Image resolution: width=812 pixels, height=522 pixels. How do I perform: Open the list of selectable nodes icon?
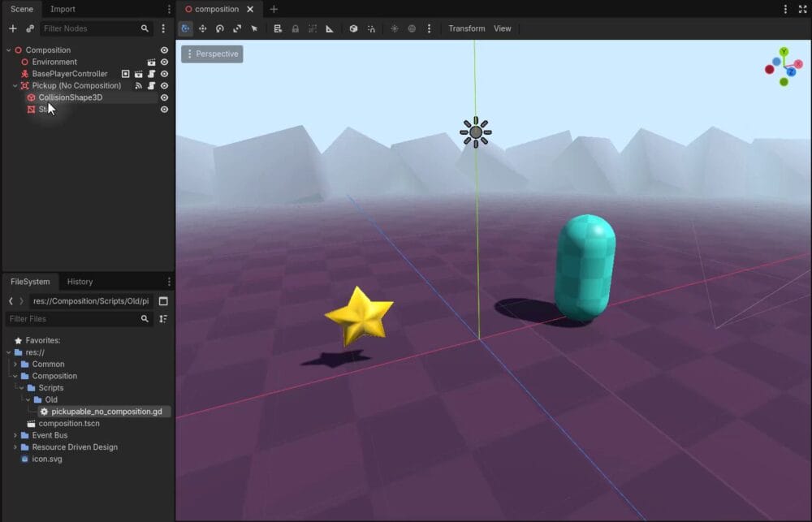pyautogui.click(x=278, y=28)
